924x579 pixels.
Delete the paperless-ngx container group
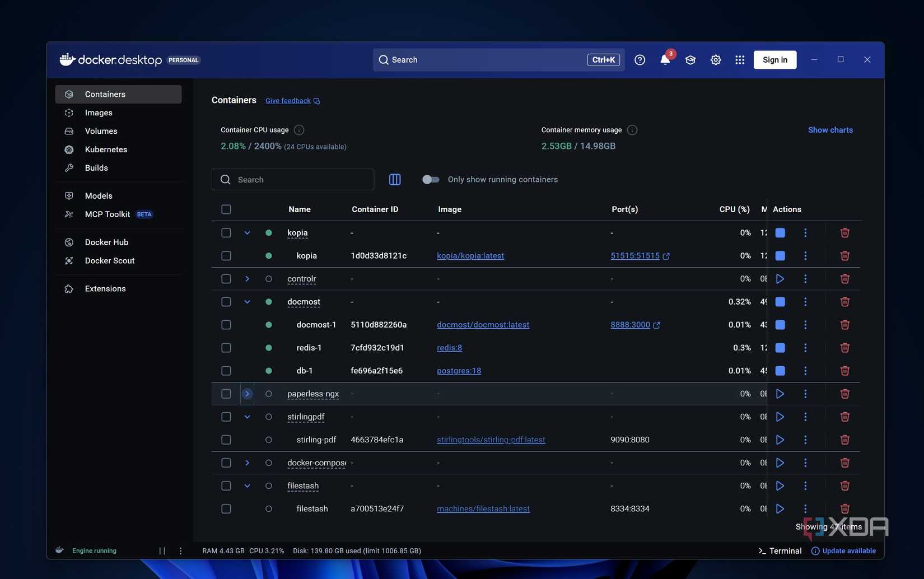(x=844, y=394)
